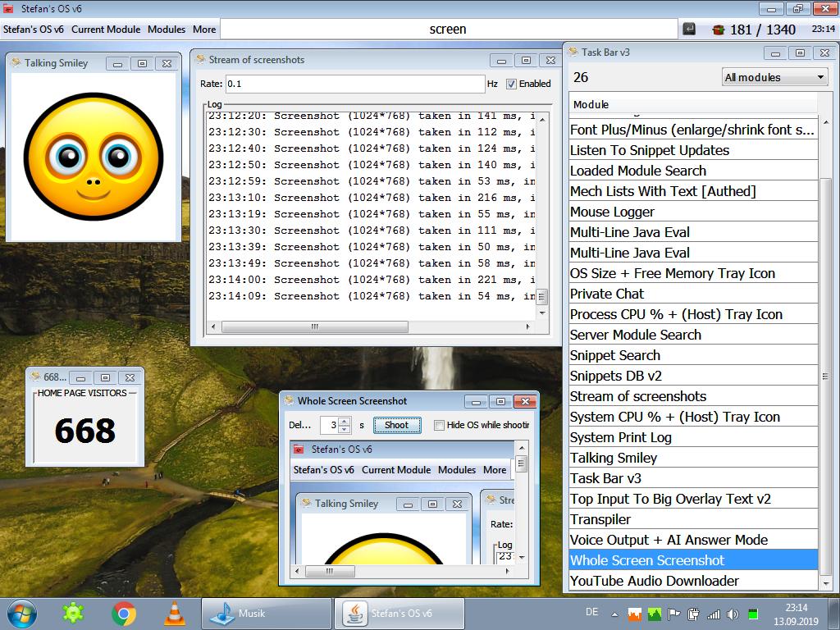
Task: Click the green gear icon in the taskbar
Action: click(74, 613)
